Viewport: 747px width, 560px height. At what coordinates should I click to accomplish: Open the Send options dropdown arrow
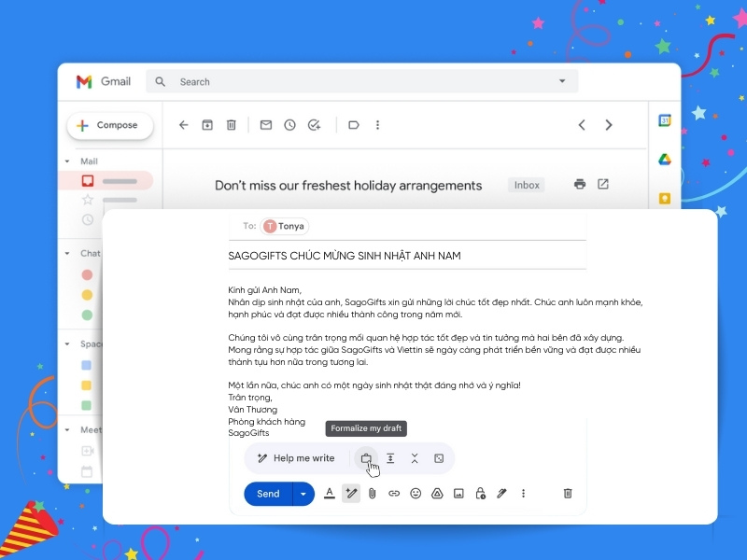click(303, 494)
